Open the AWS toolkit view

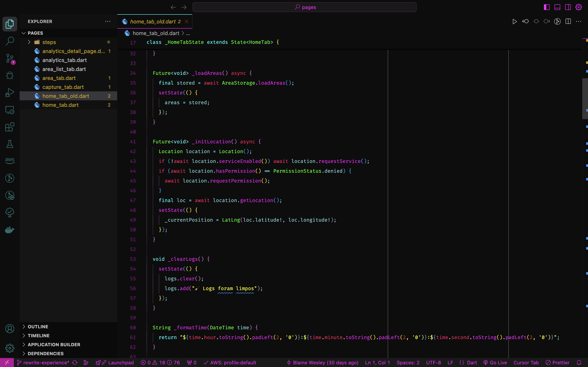click(x=10, y=161)
